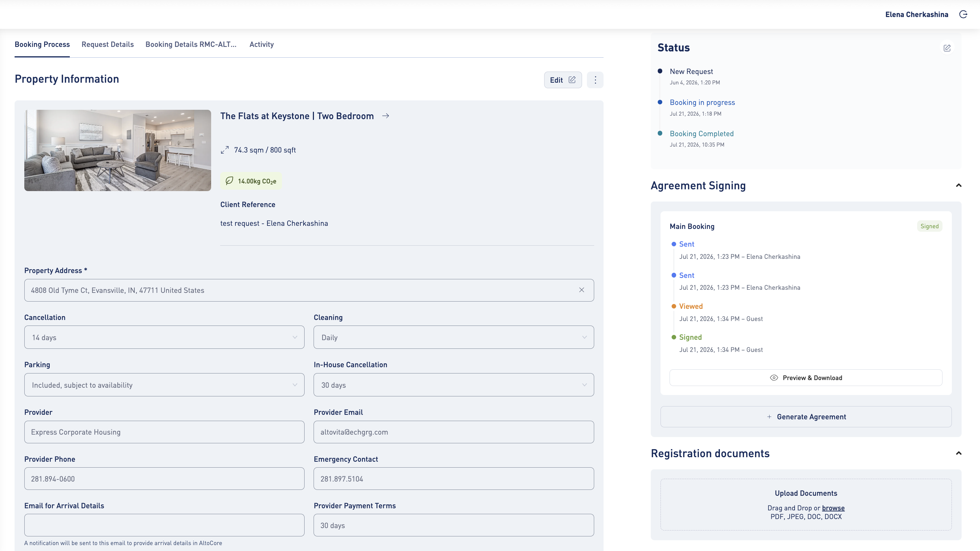Go to the Activity tab

coord(261,44)
